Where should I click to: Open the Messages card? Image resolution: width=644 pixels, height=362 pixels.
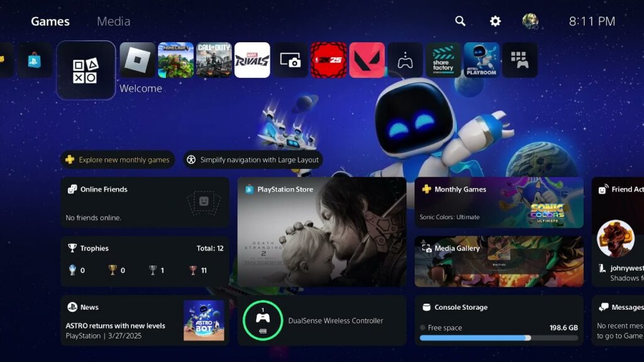618,321
